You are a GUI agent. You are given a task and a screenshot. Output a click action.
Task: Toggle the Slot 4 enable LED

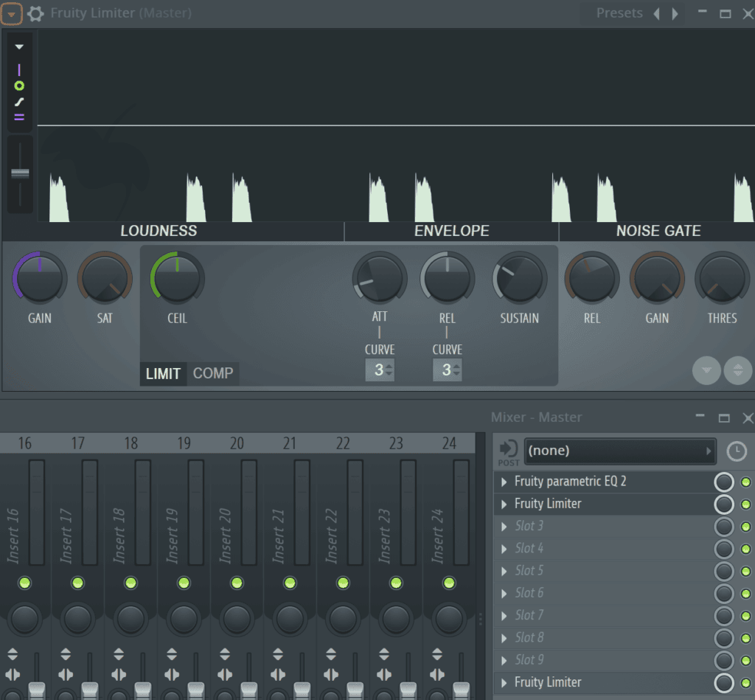pyautogui.click(x=745, y=549)
